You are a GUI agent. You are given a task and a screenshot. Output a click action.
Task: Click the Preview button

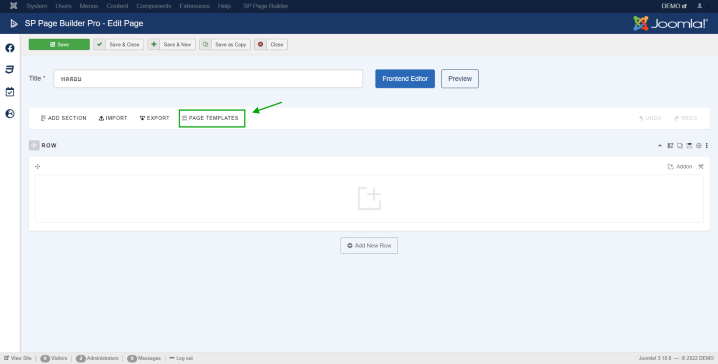460,79
